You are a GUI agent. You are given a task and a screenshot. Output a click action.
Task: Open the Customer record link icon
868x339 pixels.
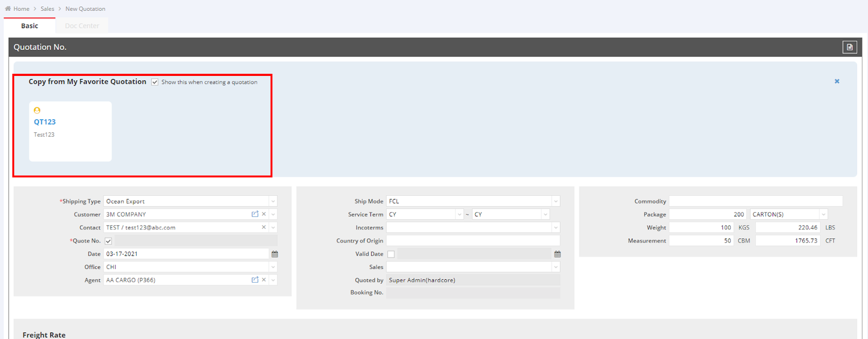pos(255,214)
